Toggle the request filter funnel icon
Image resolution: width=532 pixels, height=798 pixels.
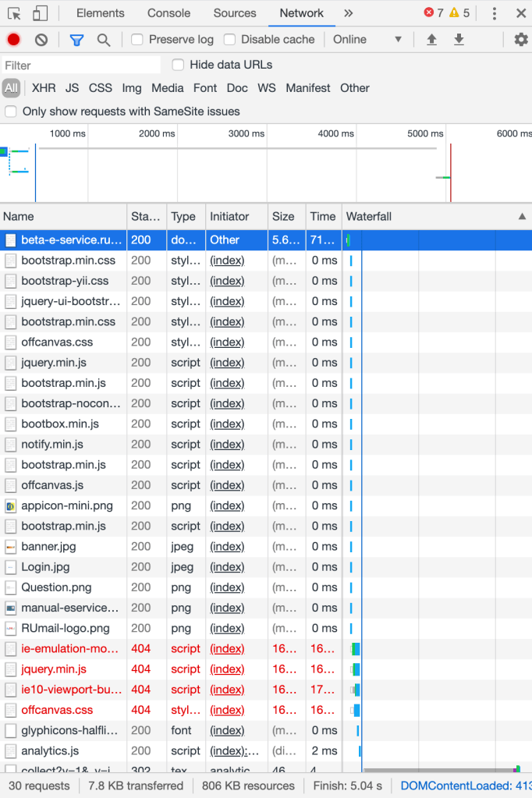point(76,40)
